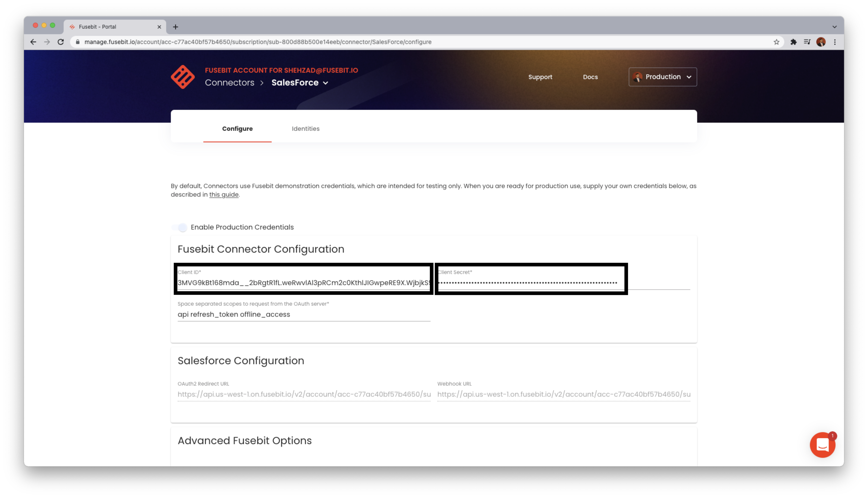Open the Chrome three-dot menu

pyautogui.click(x=835, y=42)
